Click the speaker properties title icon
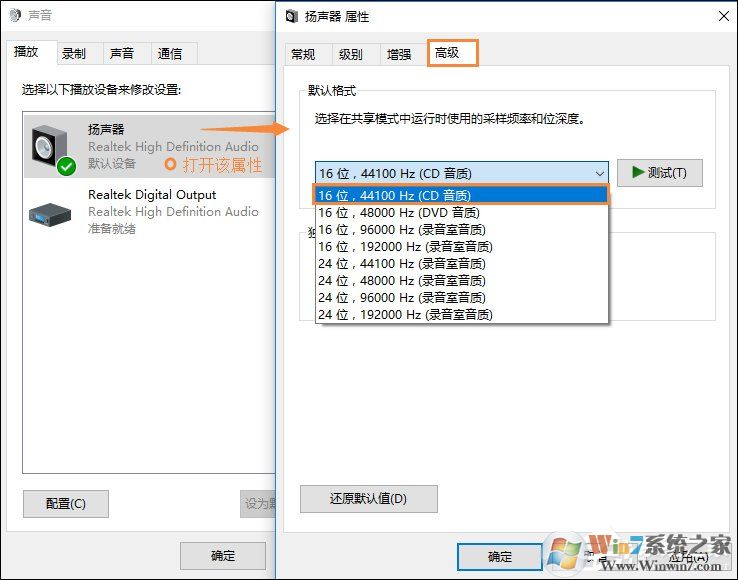Viewport: 738px width, 580px height. pos(292,16)
